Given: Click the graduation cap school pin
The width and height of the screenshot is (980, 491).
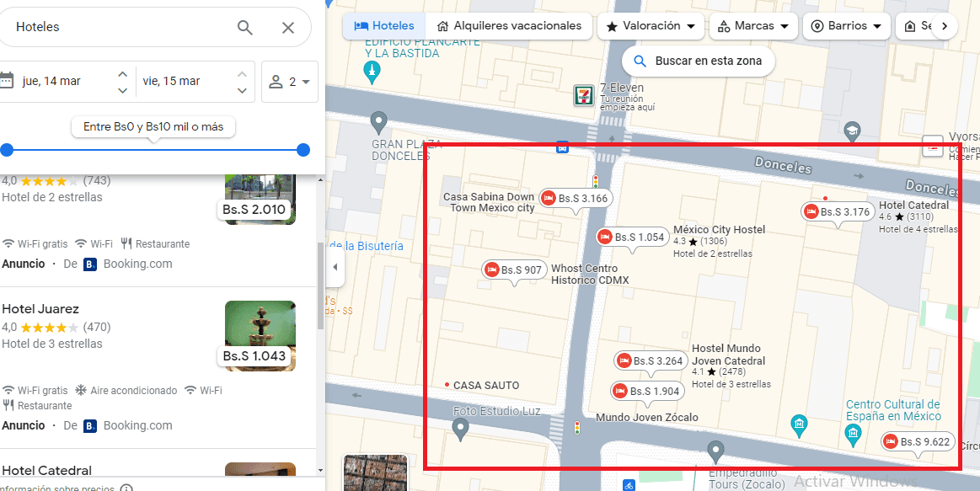Looking at the screenshot, I should point(853,131).
